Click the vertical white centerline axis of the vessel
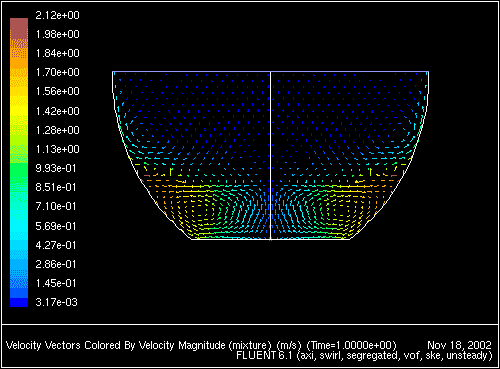Viewport: 500px width, 369px height. click(270, 156)
